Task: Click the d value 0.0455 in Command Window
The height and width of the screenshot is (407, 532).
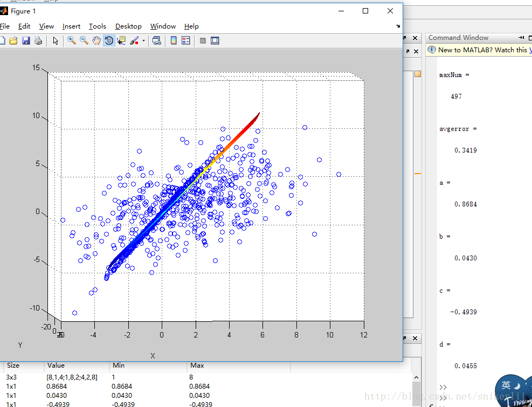Action: pos(466,365)
